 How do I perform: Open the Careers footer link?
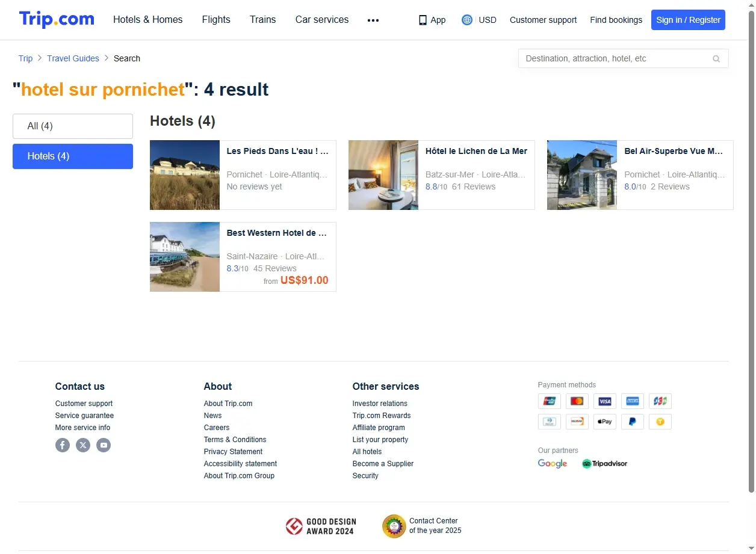pyautogui.click(x=217, y=428)
